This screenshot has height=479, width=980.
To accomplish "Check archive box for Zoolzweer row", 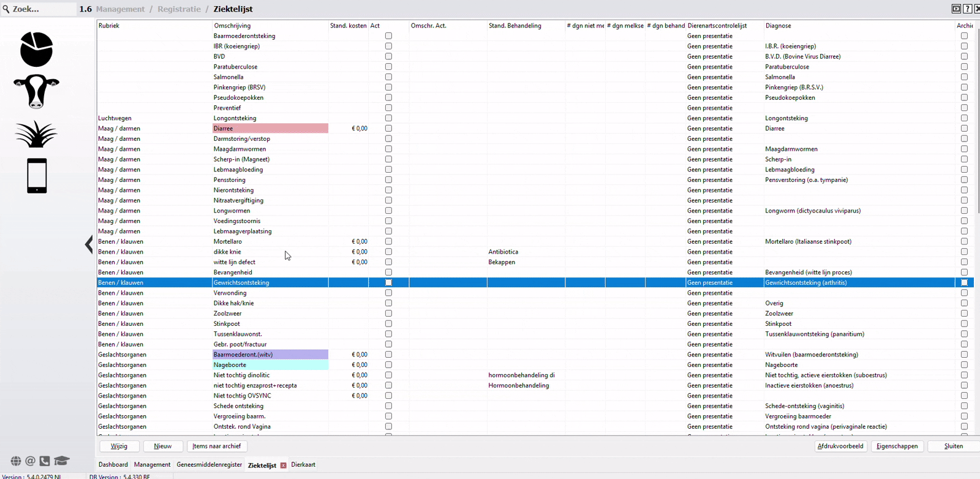I will point(964,314).
